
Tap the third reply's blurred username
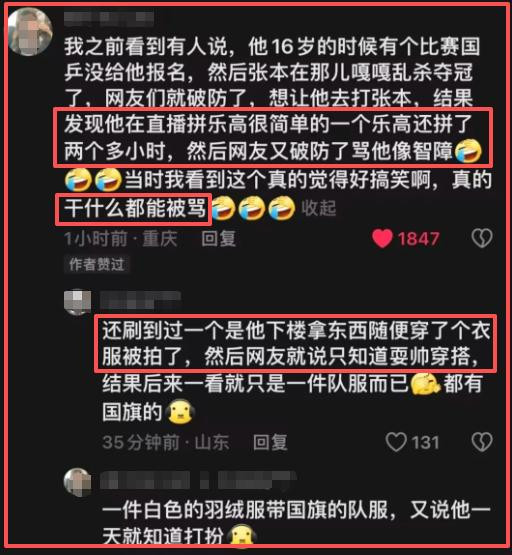(198, 480)
